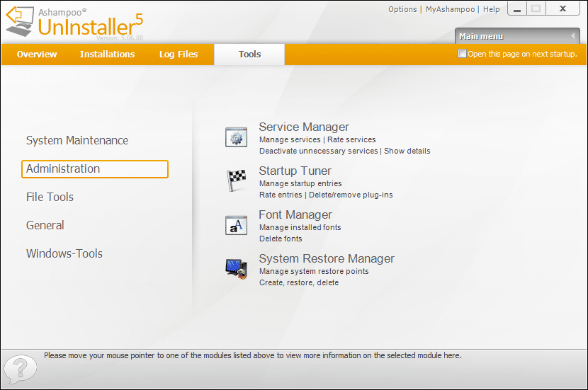Open System Restore Manager via its title
This screenshot has height=390, width=588.
327,258
